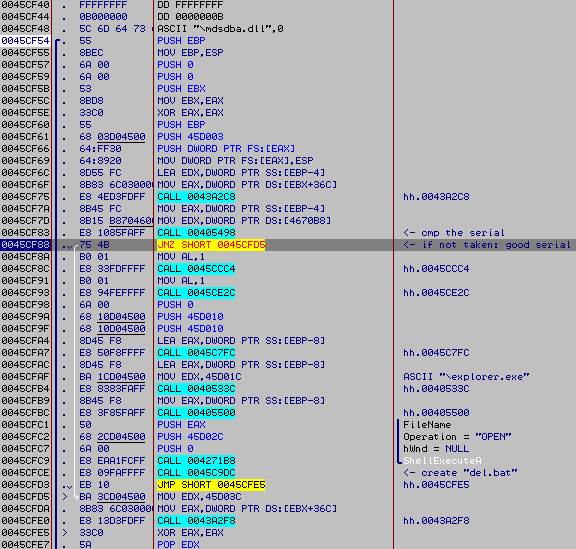Viewport: 576px width, 549px height.
Task: Select the MOV EDX,45D03C instruction
Action: (x=199, y=497)
